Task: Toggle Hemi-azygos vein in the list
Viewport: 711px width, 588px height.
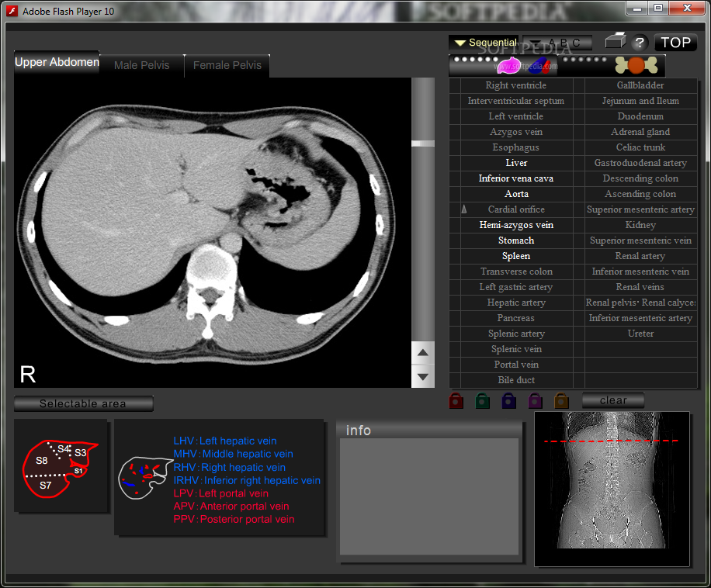Action: [516, 225]
